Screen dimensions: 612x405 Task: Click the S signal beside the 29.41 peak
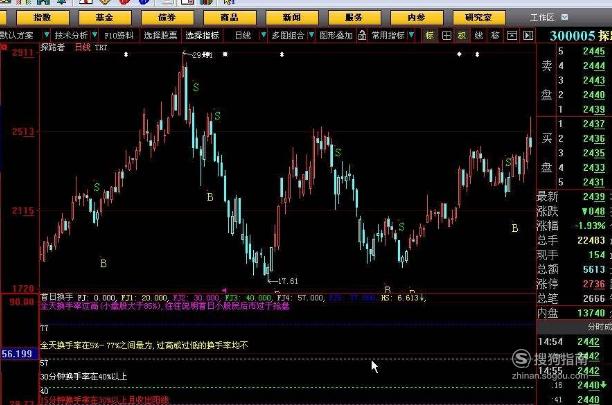[x=196, y=87]
